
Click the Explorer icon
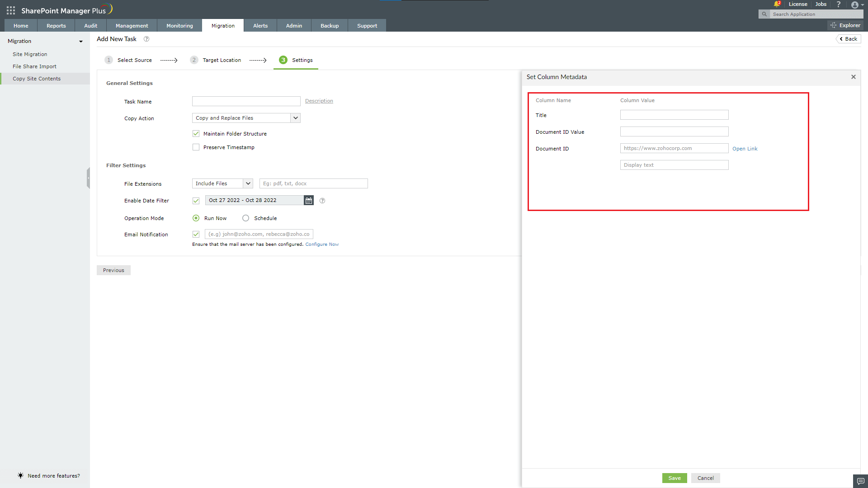845,25
